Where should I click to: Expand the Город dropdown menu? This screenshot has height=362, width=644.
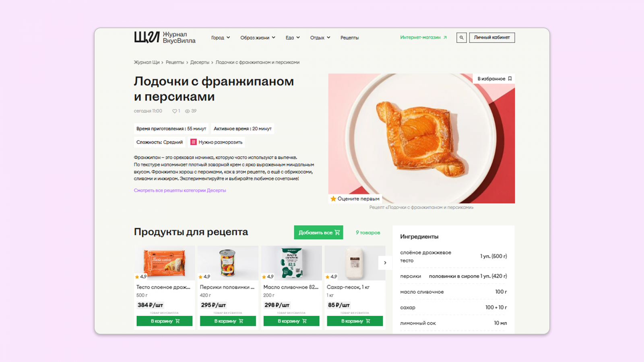[221, 37]
